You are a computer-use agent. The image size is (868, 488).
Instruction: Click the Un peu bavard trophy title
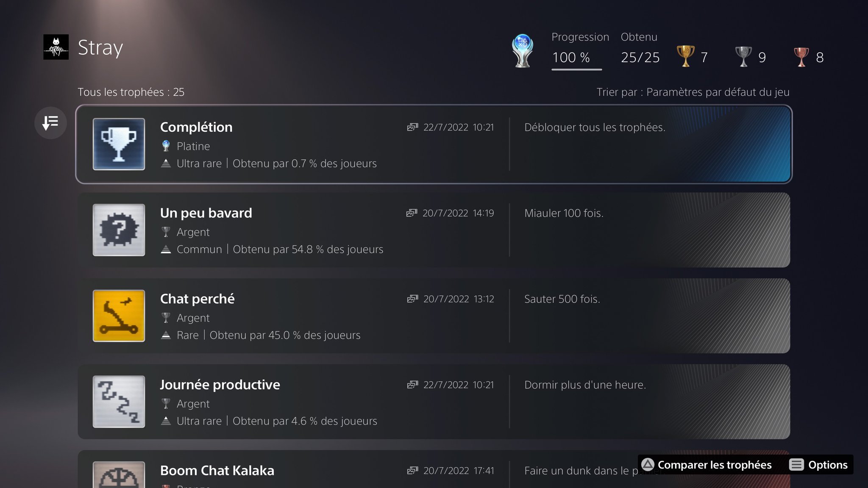pos(206,213)
